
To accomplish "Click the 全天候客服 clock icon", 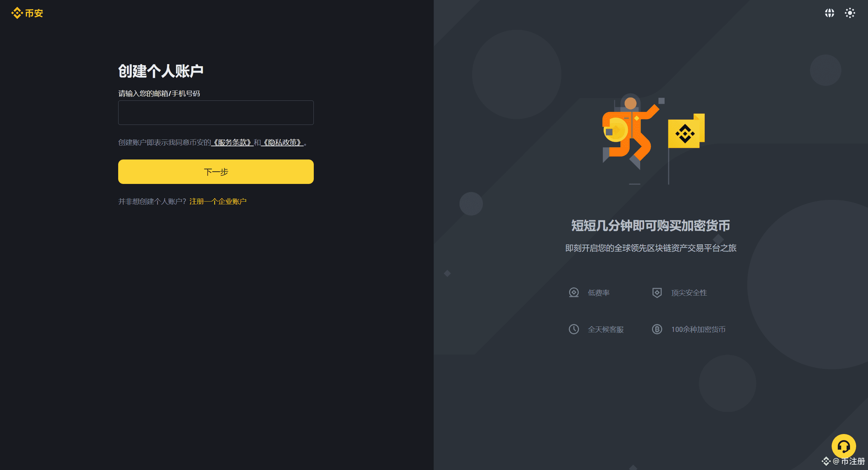I will pyautogui.click(x=574, y=329).
